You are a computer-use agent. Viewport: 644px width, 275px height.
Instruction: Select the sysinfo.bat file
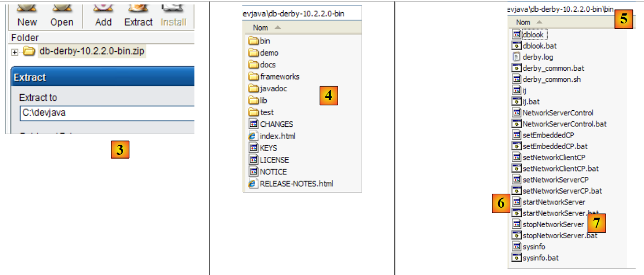click(x=540, y=258)
